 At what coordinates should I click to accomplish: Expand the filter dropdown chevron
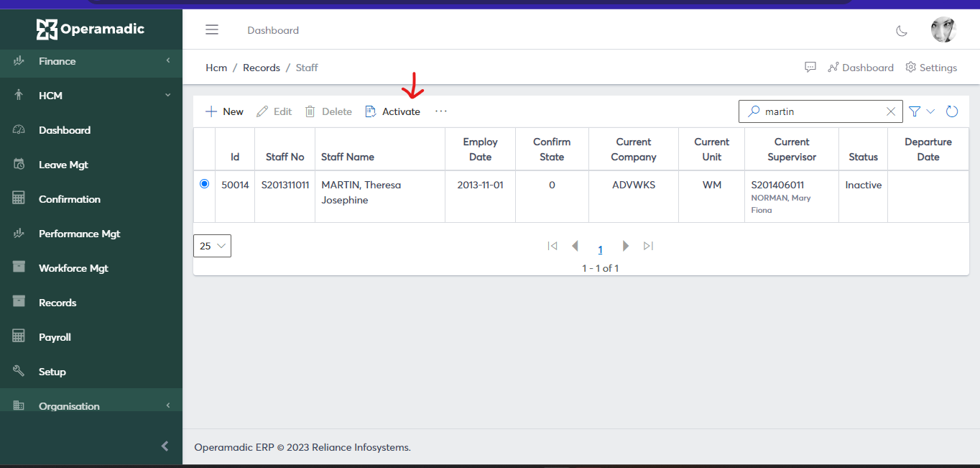coord(930,111)
